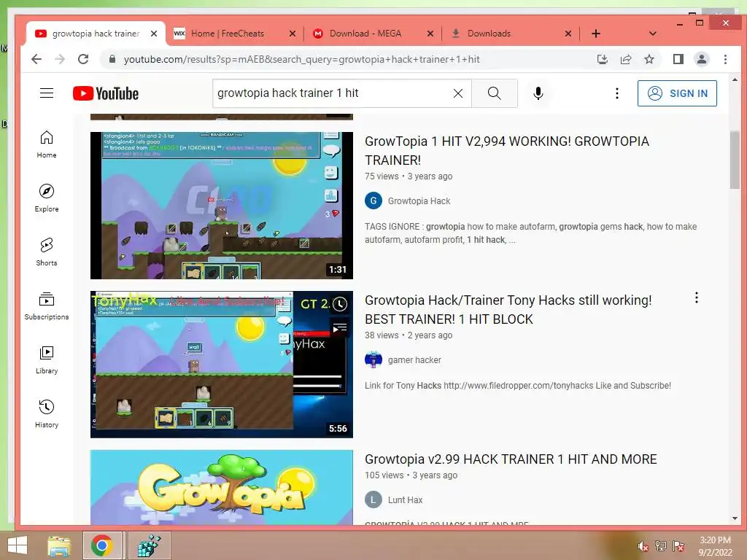The image size is (747, 560).
Task: Start voice search with the microphone
Action: click(x=538, y=93)
